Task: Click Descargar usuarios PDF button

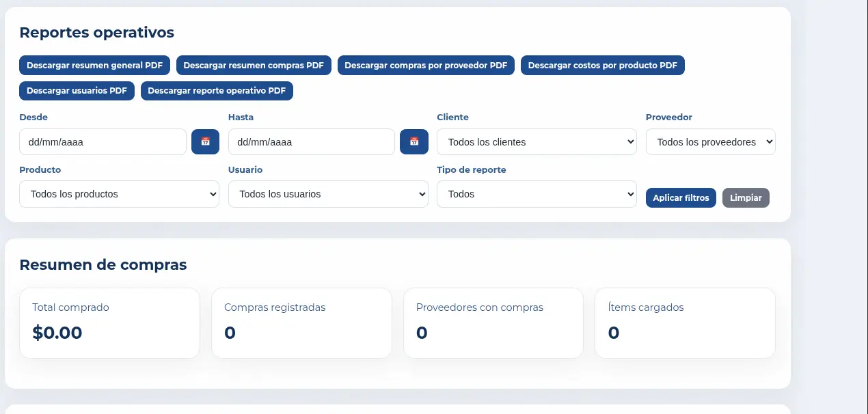Action: click(77, 91)
